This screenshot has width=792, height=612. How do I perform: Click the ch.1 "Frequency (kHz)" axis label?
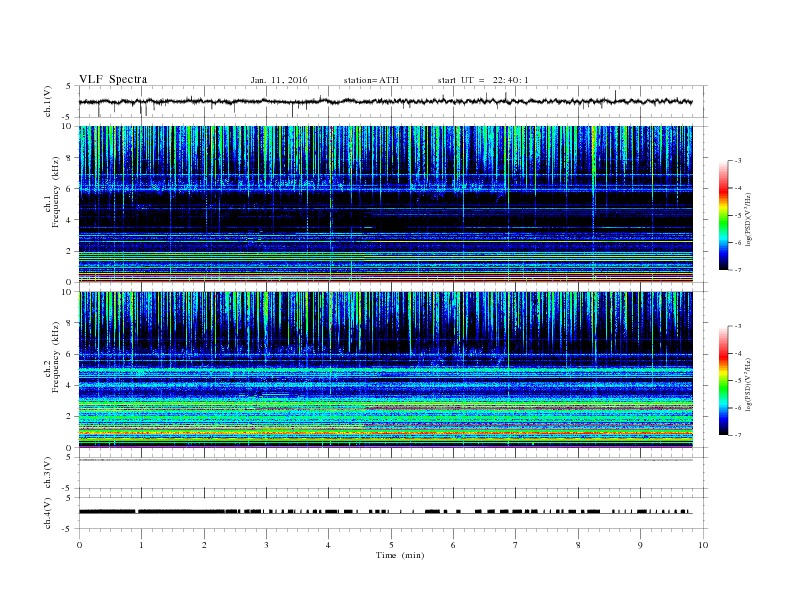point(56,192)
